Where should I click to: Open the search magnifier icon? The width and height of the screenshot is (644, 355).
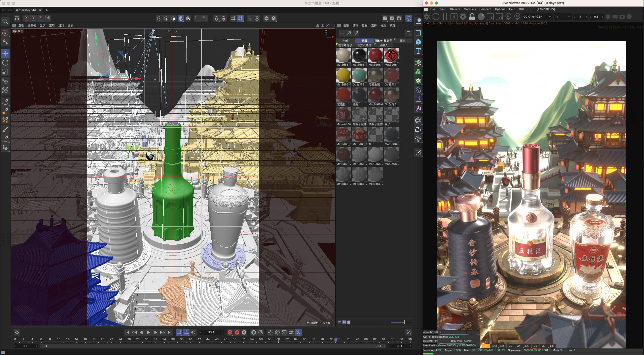[x=5, y=21]
